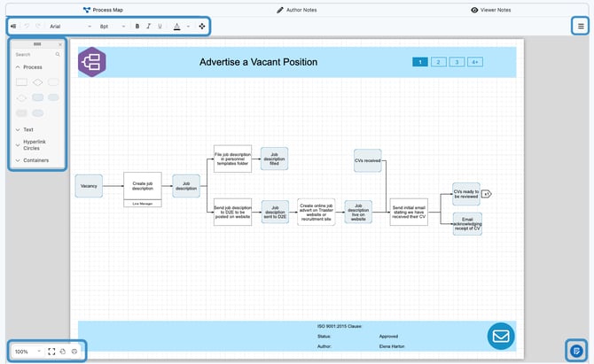The width and height of the screenshot is (594, 364).
Task: Toggle underline formatting
Action: [x=160, y=27]
